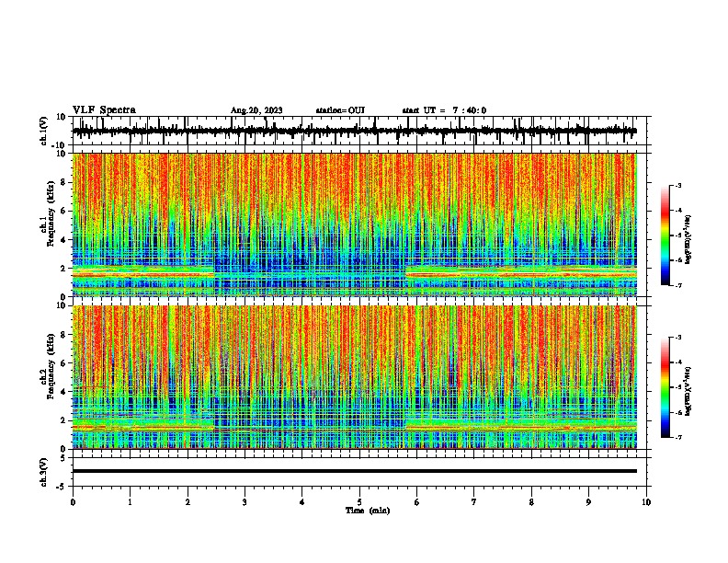This screenshot has width=728, height=563.
Task: Click the "6" kHz tick of ch.1 spectrogram
Action: (63, 211)
